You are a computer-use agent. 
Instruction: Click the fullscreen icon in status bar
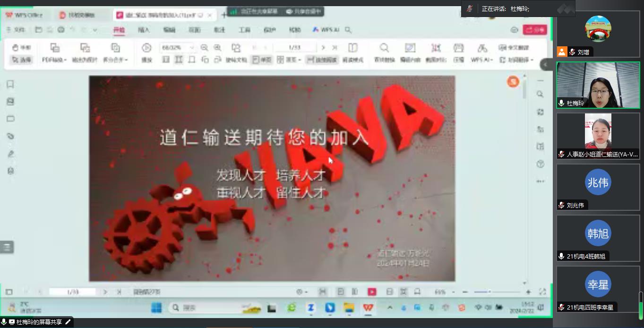[x=542, y=292]
